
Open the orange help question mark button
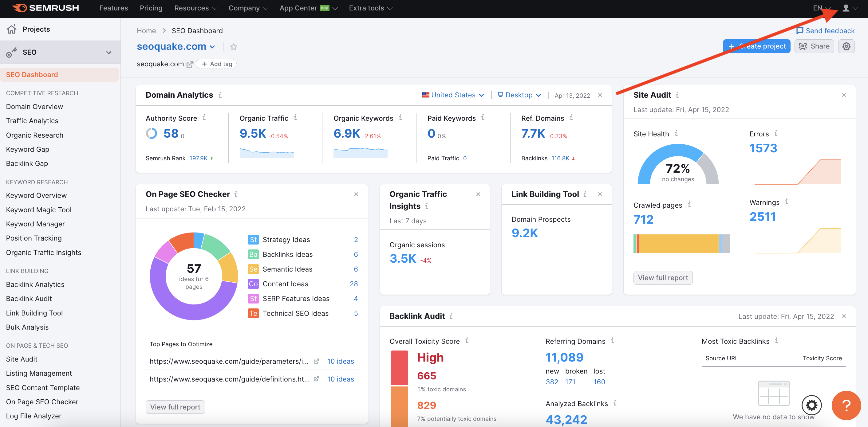point(846,405)
